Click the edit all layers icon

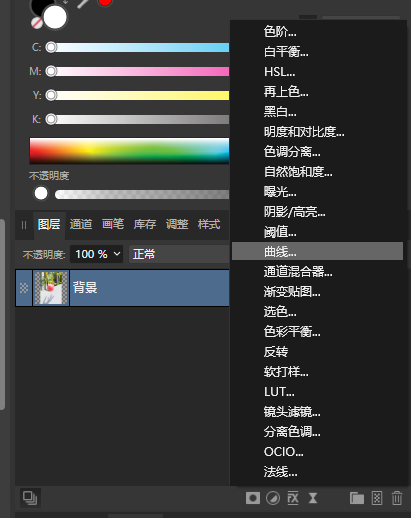(30, 498)
